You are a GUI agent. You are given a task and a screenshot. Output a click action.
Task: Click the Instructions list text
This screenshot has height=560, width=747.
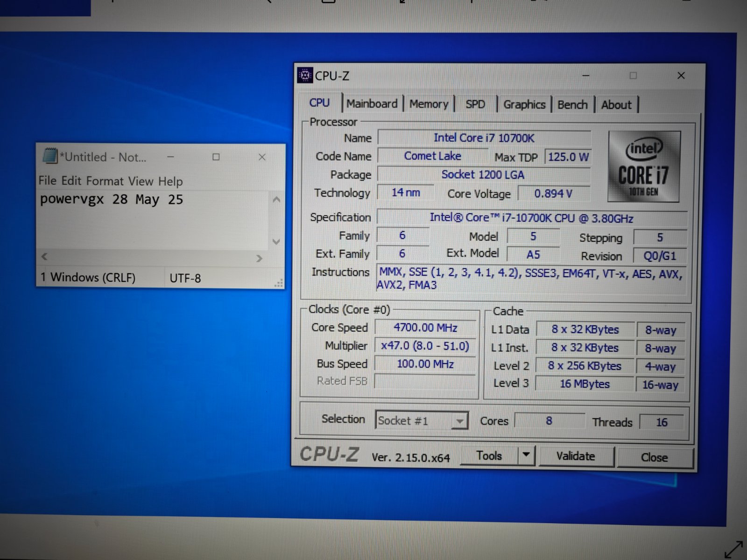tap(531, 279)
